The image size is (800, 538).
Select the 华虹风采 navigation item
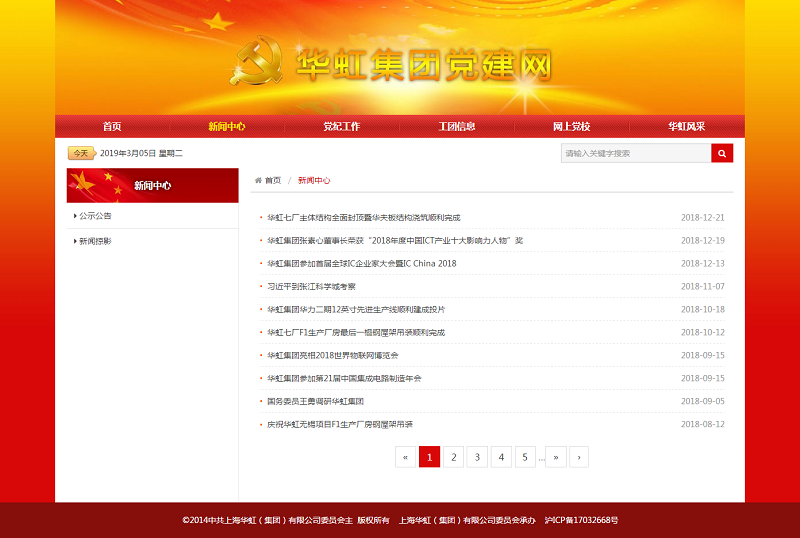coord(686,127)
